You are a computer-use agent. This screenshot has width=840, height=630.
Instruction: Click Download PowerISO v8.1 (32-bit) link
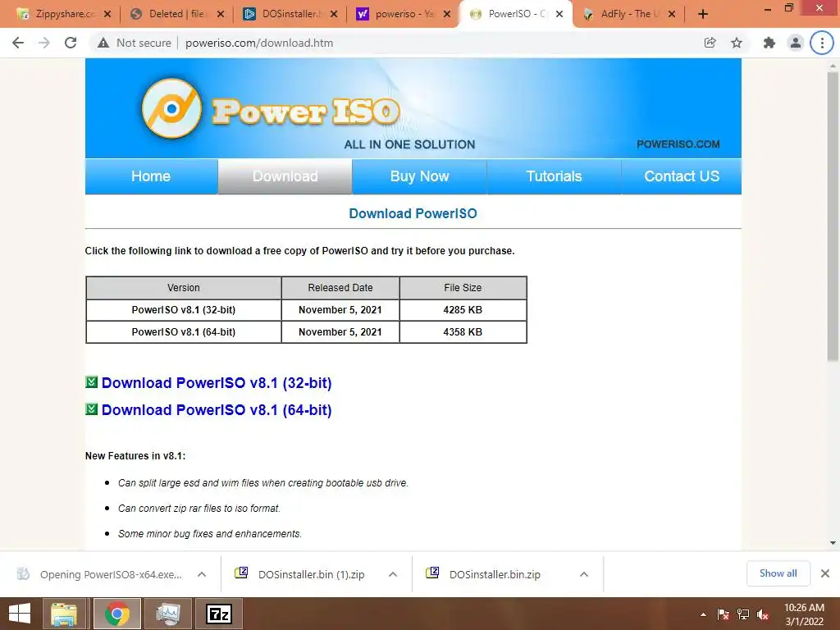tap(217, 383)
